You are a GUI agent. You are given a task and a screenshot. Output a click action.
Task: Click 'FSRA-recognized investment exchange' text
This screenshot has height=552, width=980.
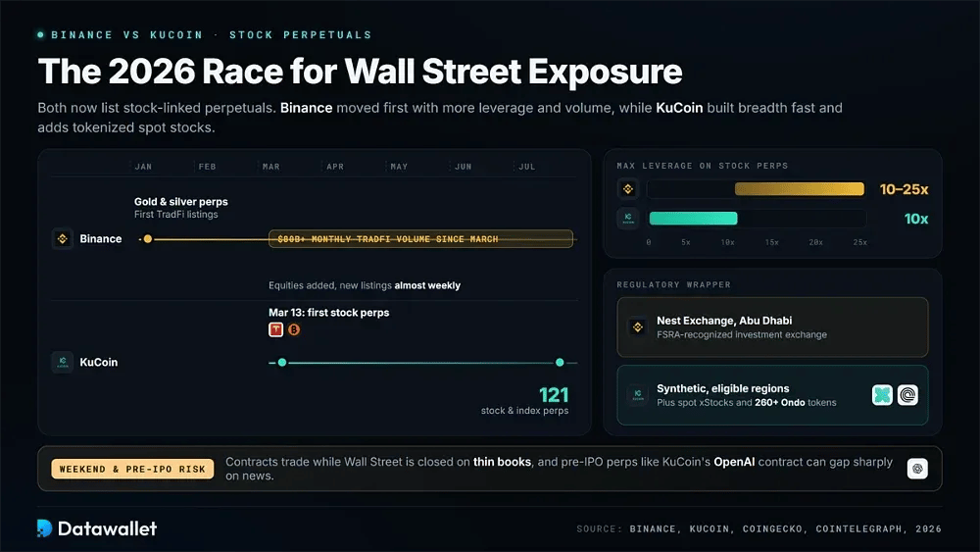pos(742,335)
